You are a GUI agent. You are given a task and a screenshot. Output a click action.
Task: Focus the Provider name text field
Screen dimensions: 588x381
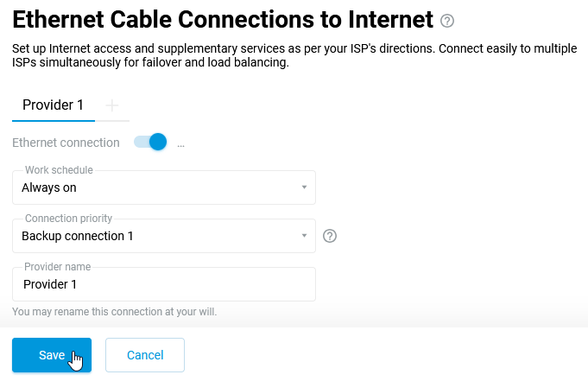[164, 284]
